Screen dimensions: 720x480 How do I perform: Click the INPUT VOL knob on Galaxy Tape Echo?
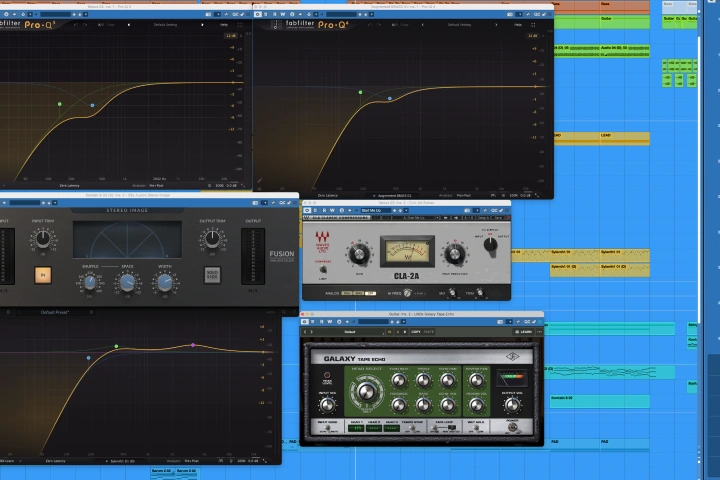click(x=327, y=405)
